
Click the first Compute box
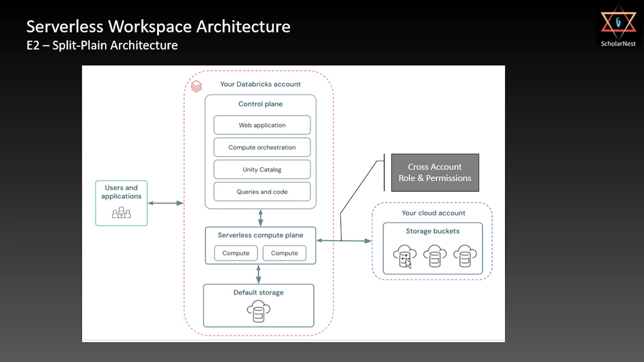(x=236, y=253)
